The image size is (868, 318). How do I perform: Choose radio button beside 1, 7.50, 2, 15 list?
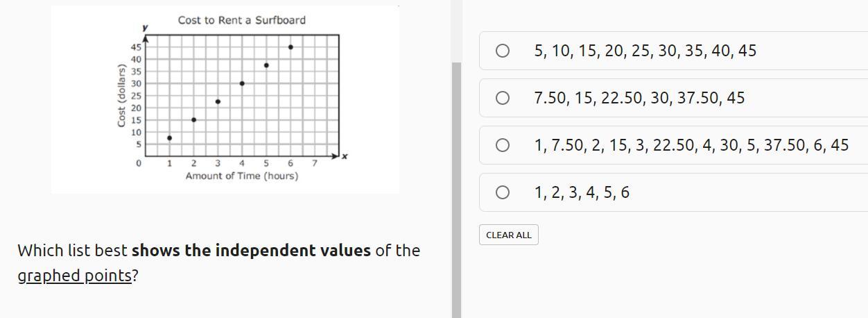pyautogui.click(x=503, y=145)
